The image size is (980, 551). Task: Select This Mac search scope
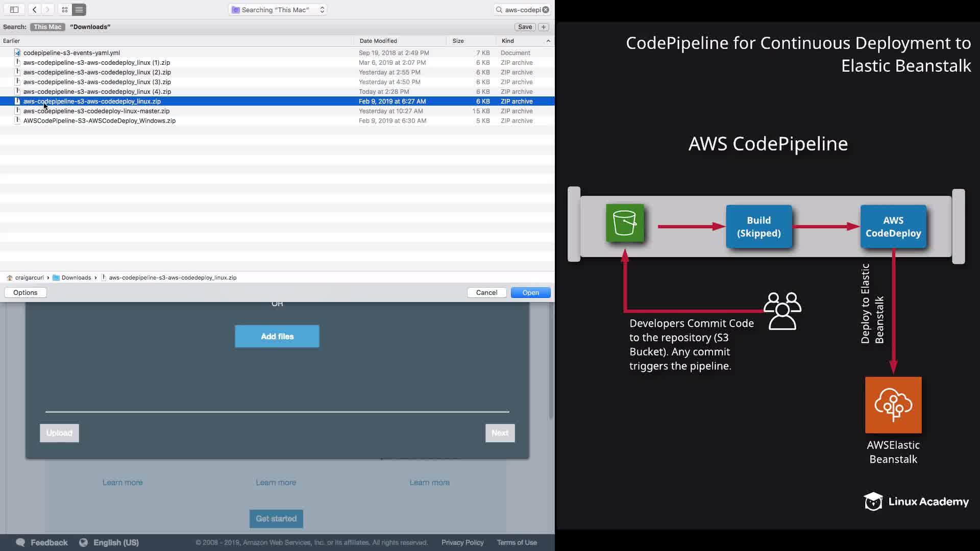pos(47,27)
